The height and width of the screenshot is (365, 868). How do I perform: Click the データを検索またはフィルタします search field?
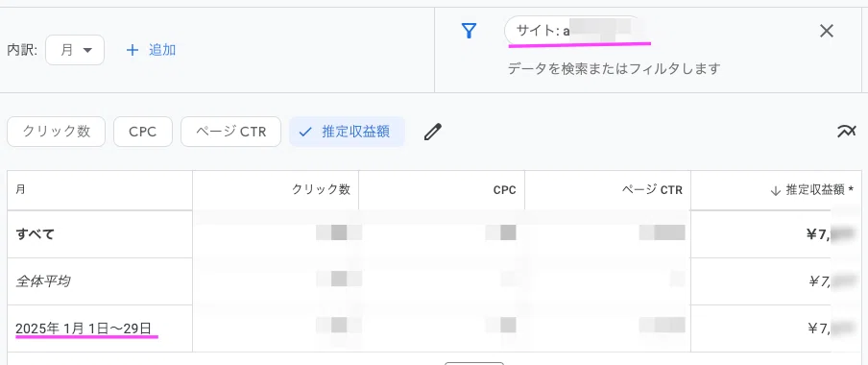[x=615, y=69]
